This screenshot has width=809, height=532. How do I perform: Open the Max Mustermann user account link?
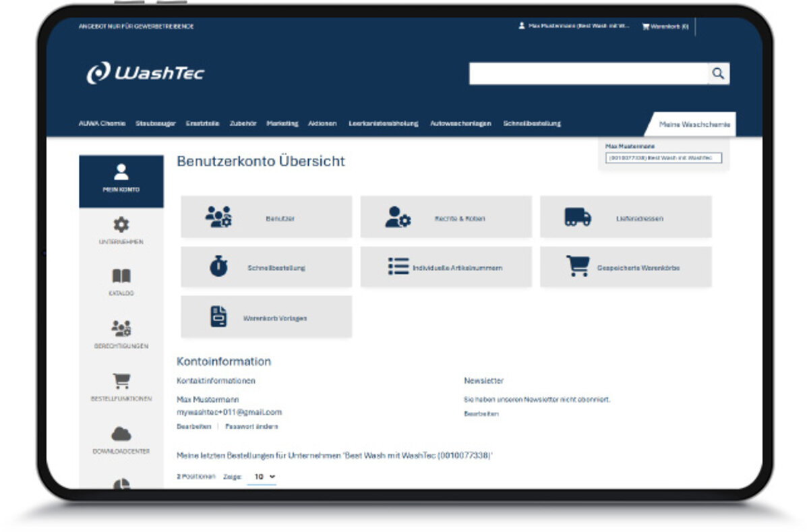point(574,26)
